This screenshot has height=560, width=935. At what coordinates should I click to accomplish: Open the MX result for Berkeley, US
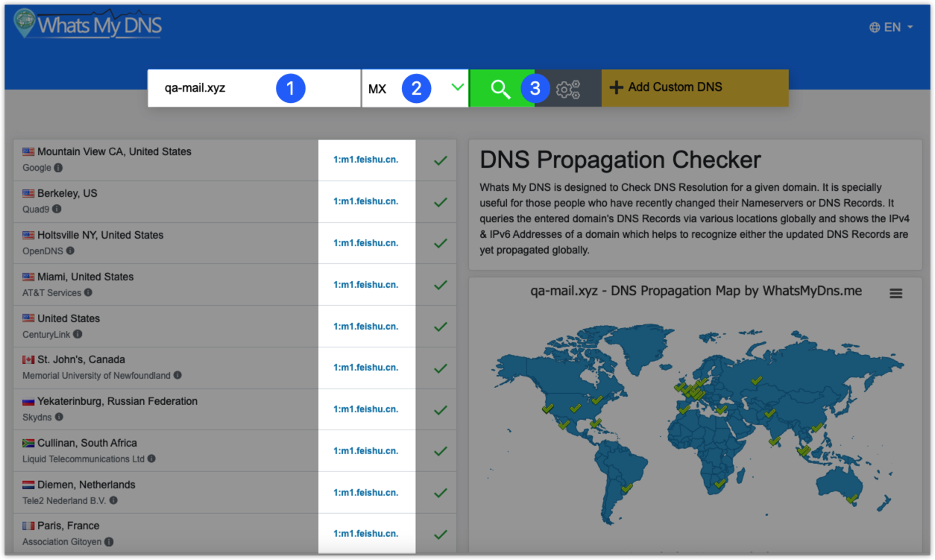point(366,201)
